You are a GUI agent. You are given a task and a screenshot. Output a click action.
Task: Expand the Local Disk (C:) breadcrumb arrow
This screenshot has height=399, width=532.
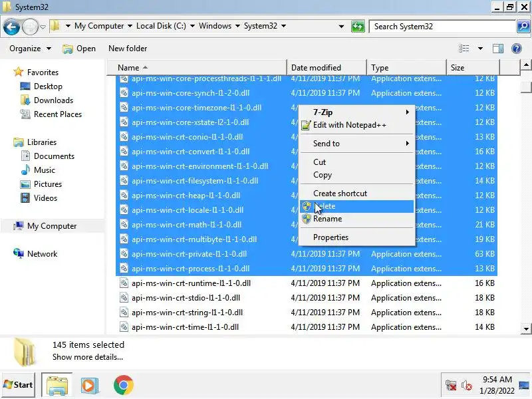tap(192, 26)
